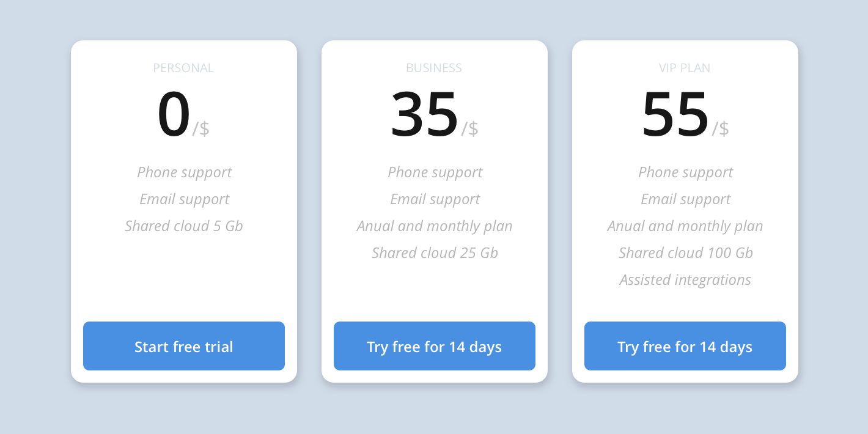Click Assisted integrations feature text

[x=685, y=280]
